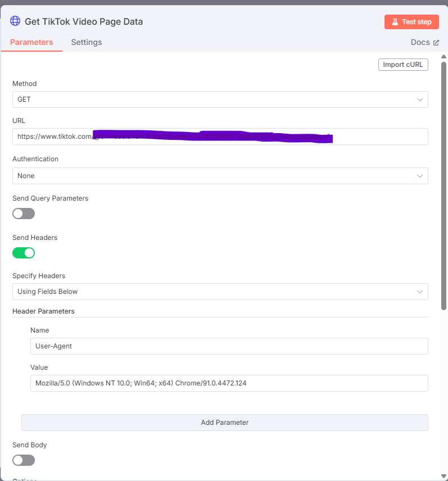Click the globe HTTP Request node icon
Screen dimensions: 448x481
pyautogui.click(x=15, y=21)
